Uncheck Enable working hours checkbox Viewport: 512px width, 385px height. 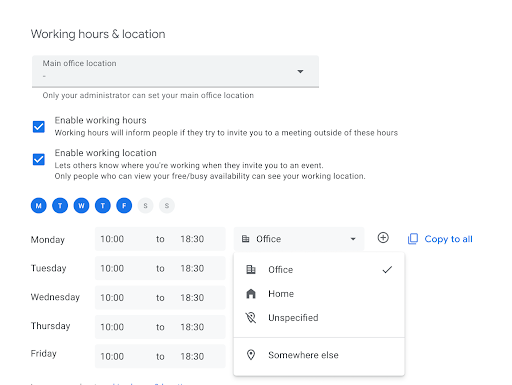tap(39, 127)
